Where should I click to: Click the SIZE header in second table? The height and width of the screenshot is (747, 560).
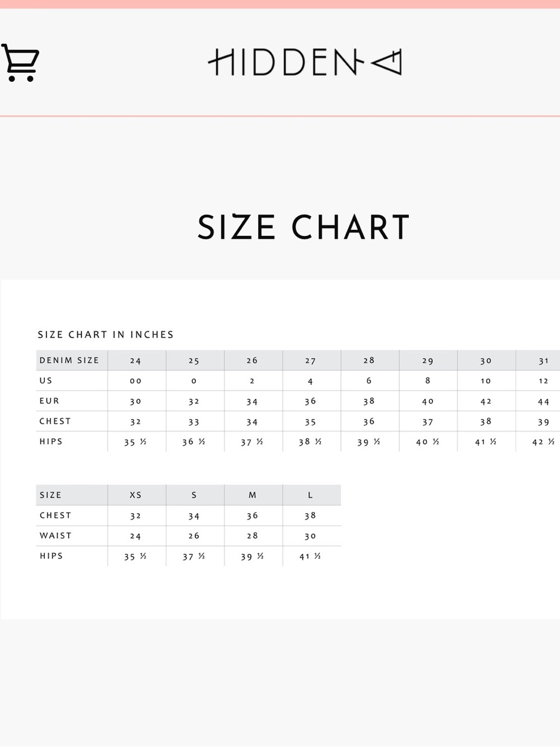(x=72, y=495)
